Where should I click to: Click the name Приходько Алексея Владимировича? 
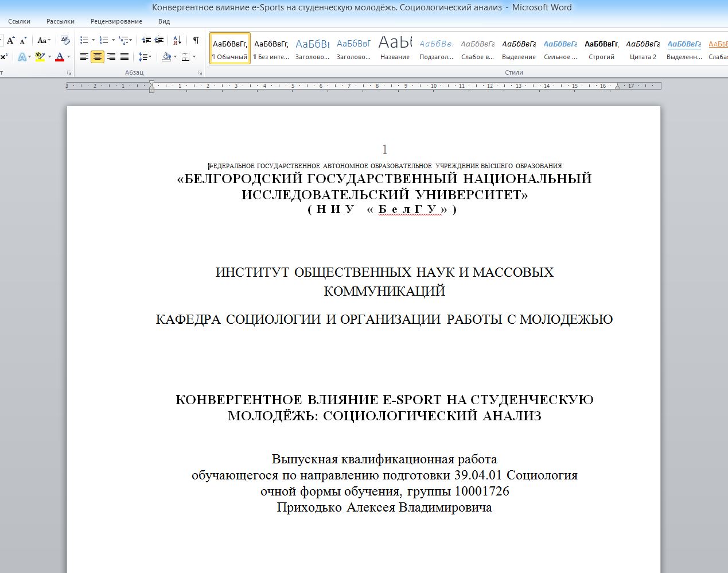(x=384, y=507)
